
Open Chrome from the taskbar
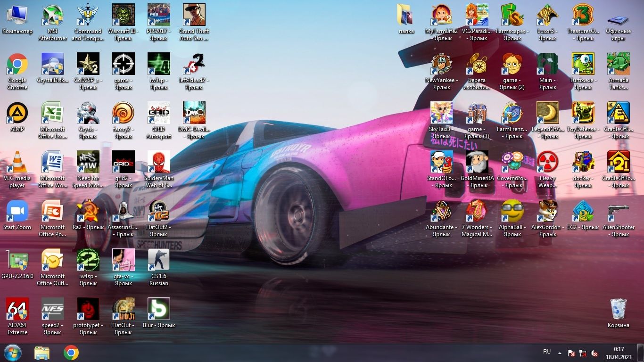coord(71,353)
